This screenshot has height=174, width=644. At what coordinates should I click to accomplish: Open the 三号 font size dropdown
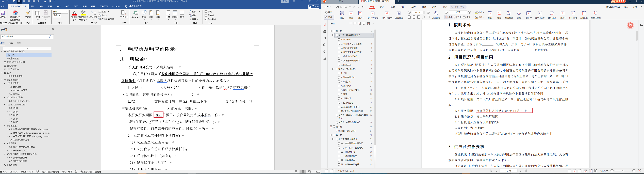click(x=59, y=15)
